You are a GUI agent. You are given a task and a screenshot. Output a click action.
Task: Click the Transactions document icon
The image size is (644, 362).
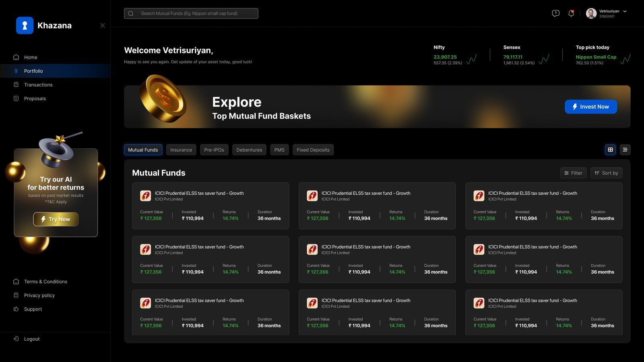coord(16,84)
